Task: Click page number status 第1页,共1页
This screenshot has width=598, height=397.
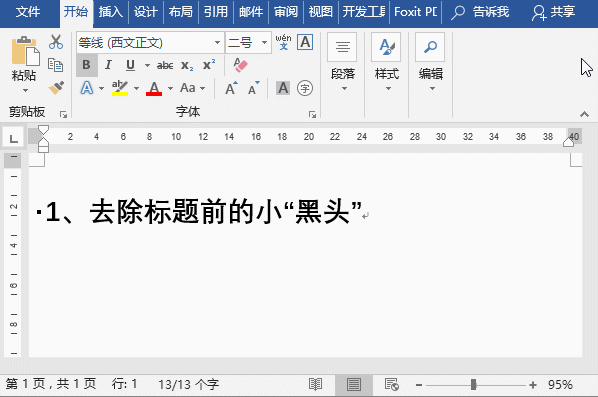Action: (x=51, y=384)
